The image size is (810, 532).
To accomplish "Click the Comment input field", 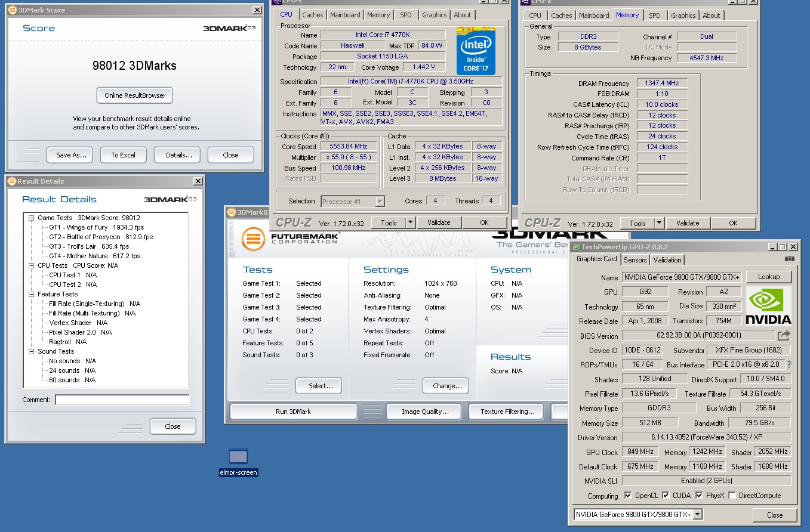I will point(122,400).
